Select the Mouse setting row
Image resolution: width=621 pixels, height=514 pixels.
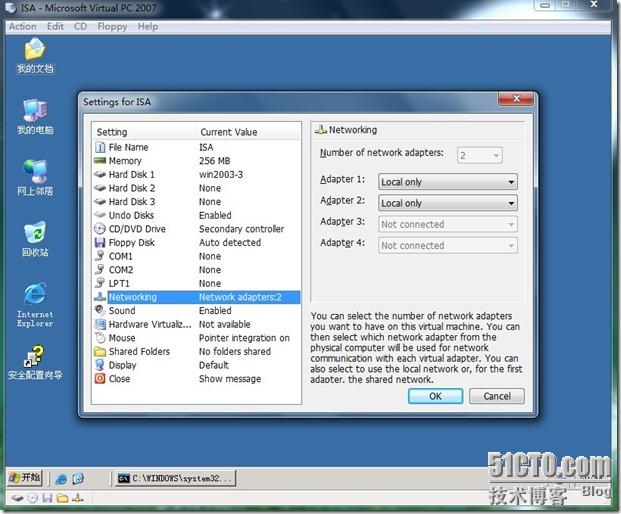pos(196,338)
